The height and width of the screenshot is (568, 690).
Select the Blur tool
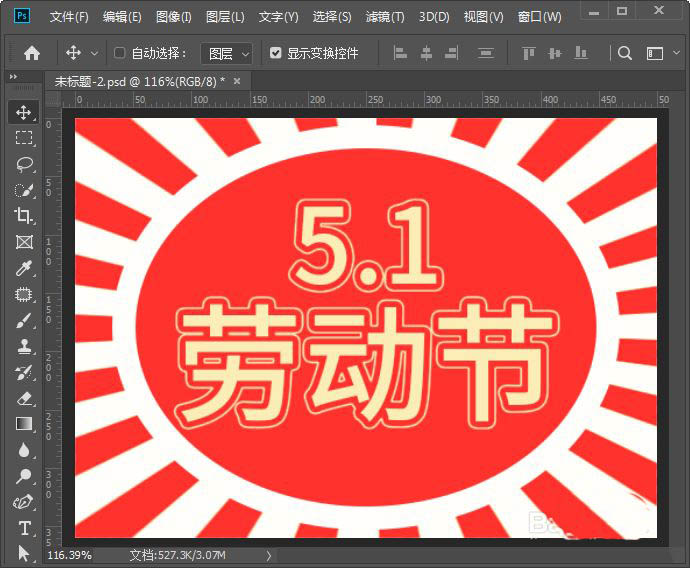click(x=24, y=450)
